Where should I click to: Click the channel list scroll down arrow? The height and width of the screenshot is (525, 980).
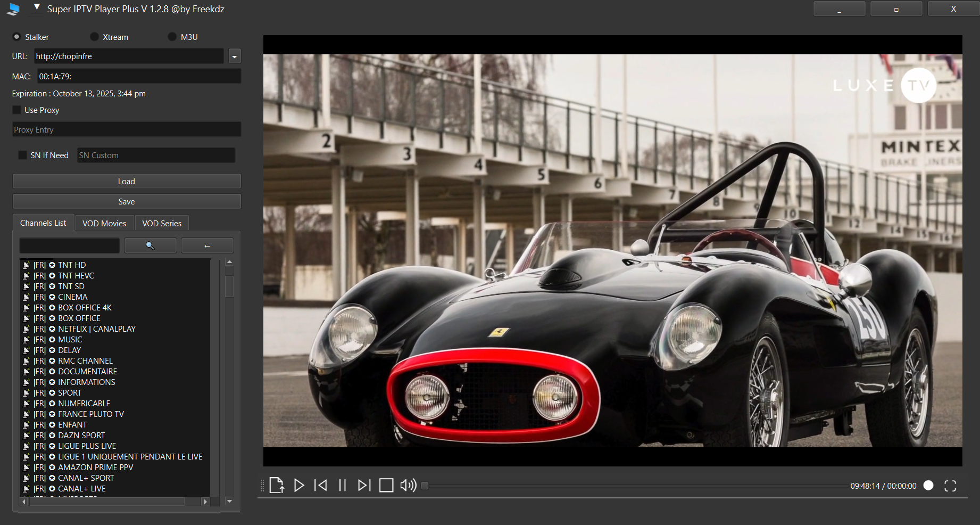click(x=229, y=501)
